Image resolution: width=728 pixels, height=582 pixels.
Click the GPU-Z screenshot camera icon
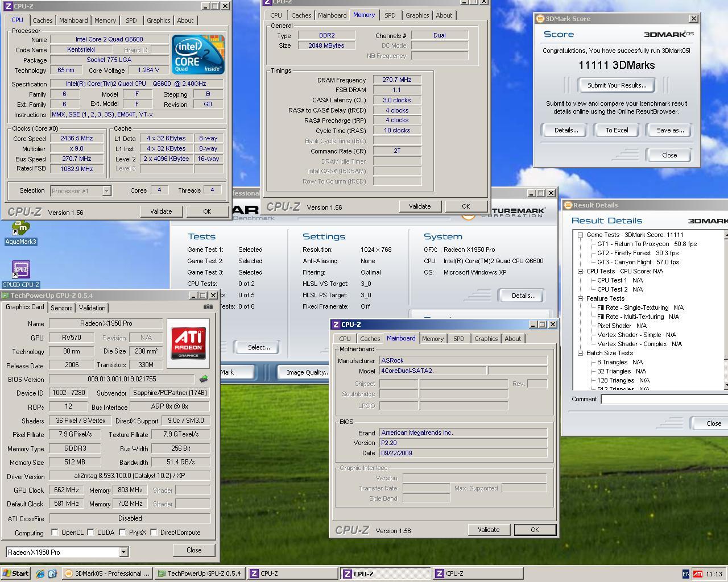point(208,307)
